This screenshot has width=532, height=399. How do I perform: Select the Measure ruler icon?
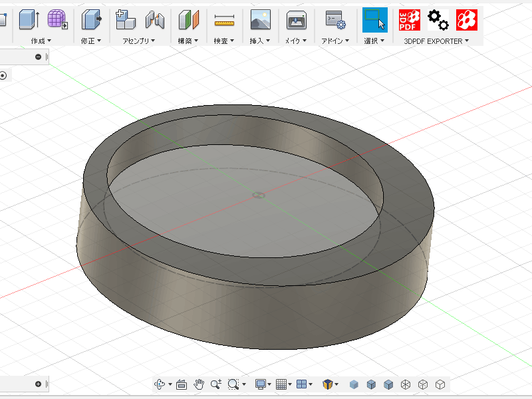(224, 20)
